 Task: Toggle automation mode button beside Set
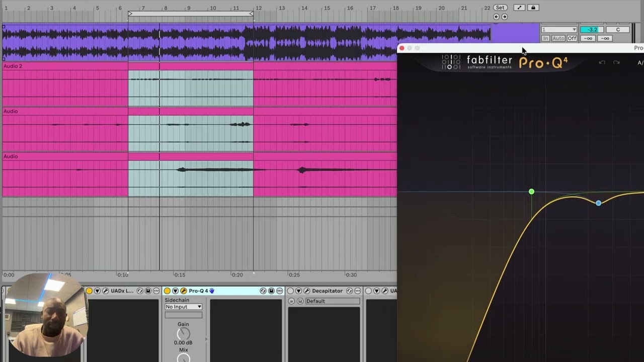tap(520, 8)
